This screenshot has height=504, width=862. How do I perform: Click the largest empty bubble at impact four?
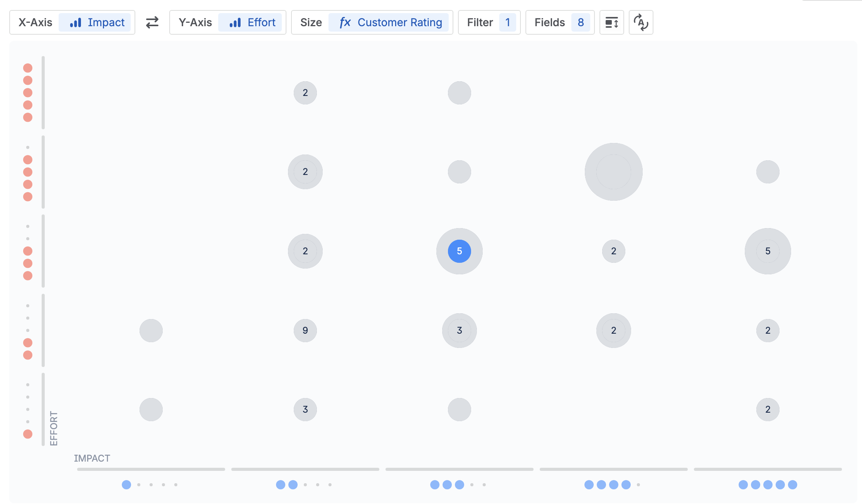(x=614, y=172)
